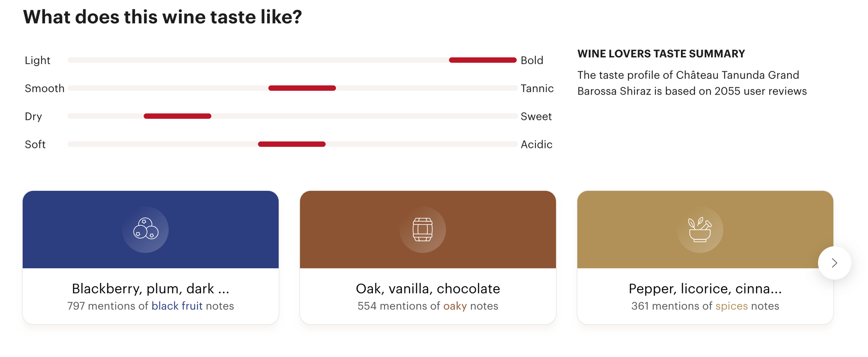
Task: Click the Soft to Acidic red indicator
Action: click(292, 144)
